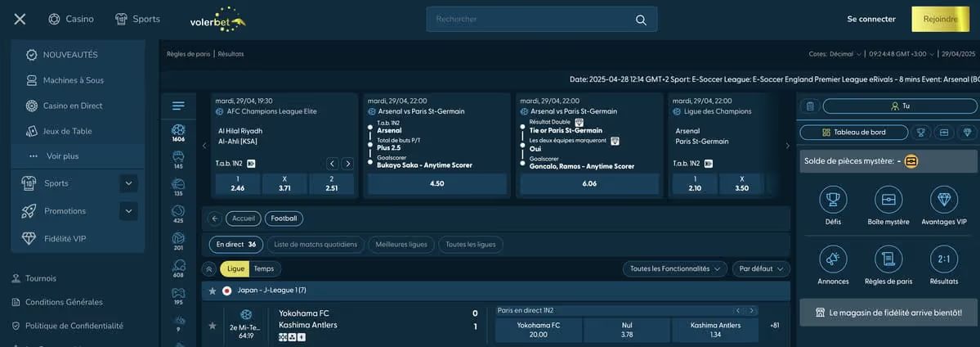Click Se connecter to log in
This screenshot has width=980, height=347.
tap(871, 19)
